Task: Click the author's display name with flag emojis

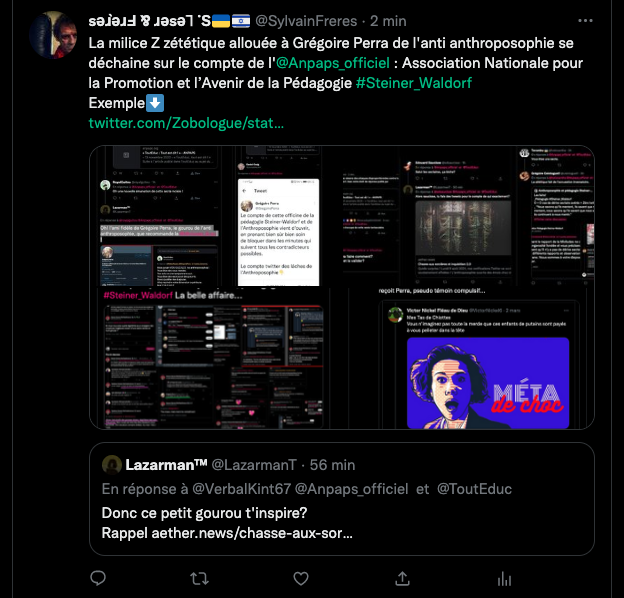Action: coord(170,21)
